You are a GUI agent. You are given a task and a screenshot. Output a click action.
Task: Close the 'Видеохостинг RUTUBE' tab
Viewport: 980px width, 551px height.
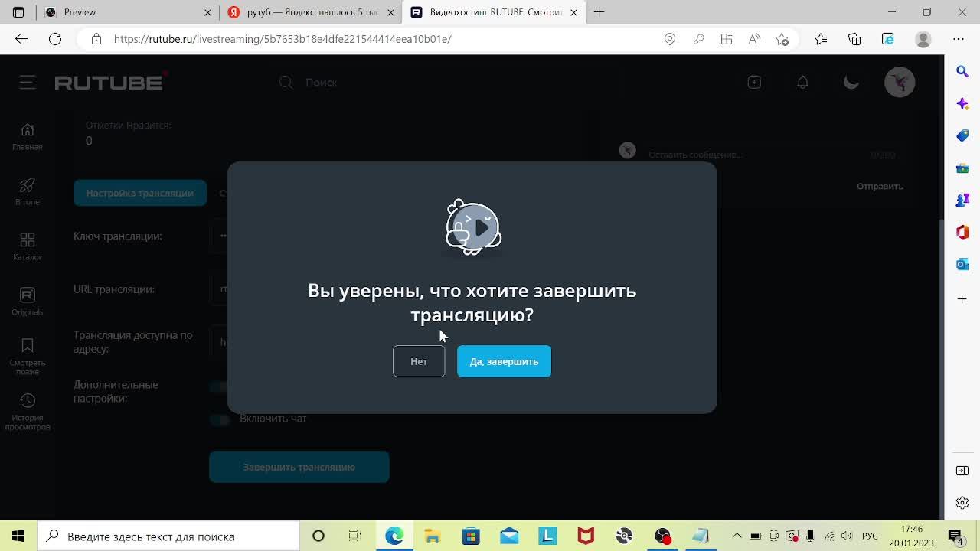[x=573, y=12]
